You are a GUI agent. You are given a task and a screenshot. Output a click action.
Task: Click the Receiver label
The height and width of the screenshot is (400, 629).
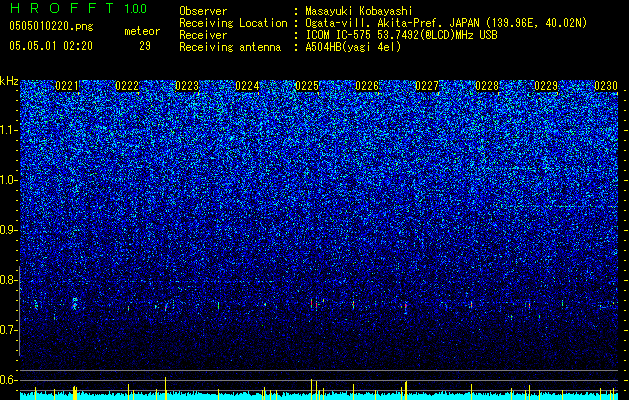[x=203, y=35]
